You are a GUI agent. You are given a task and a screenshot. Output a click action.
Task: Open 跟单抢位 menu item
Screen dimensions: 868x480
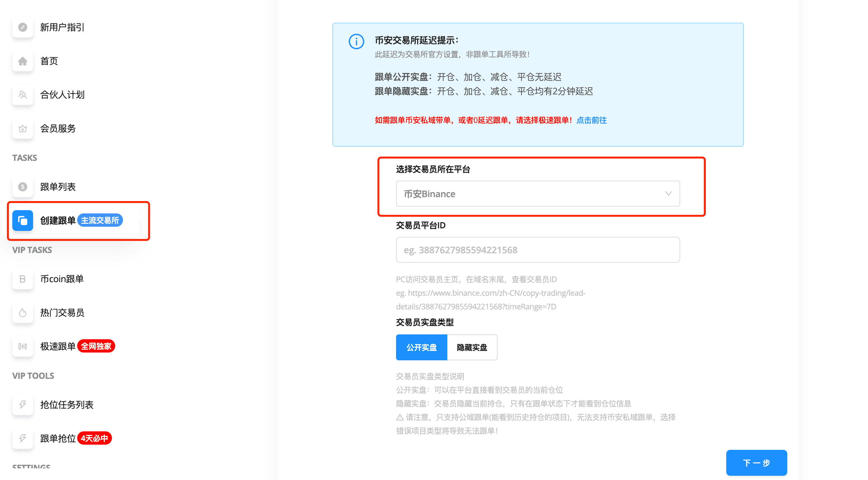(x=58, y=438)
